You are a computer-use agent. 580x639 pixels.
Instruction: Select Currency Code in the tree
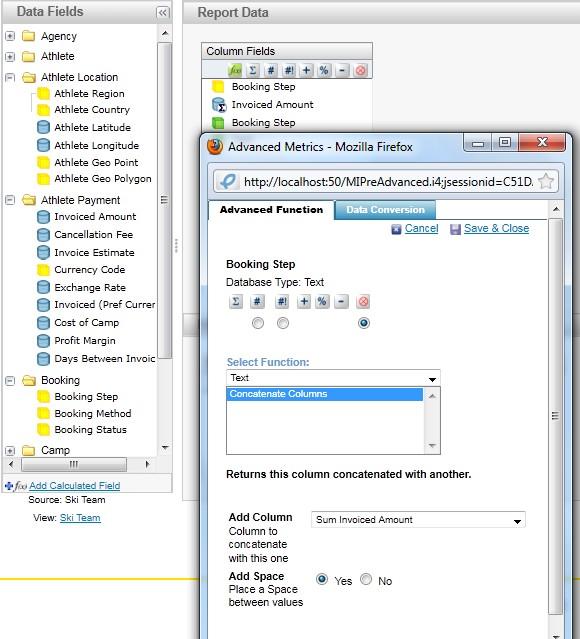(90, 270)
